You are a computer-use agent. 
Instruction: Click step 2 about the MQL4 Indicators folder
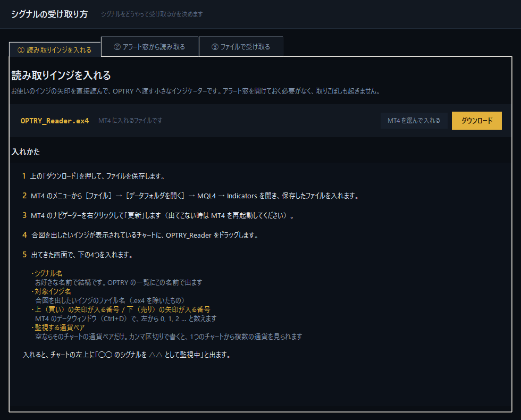[191, 196]
